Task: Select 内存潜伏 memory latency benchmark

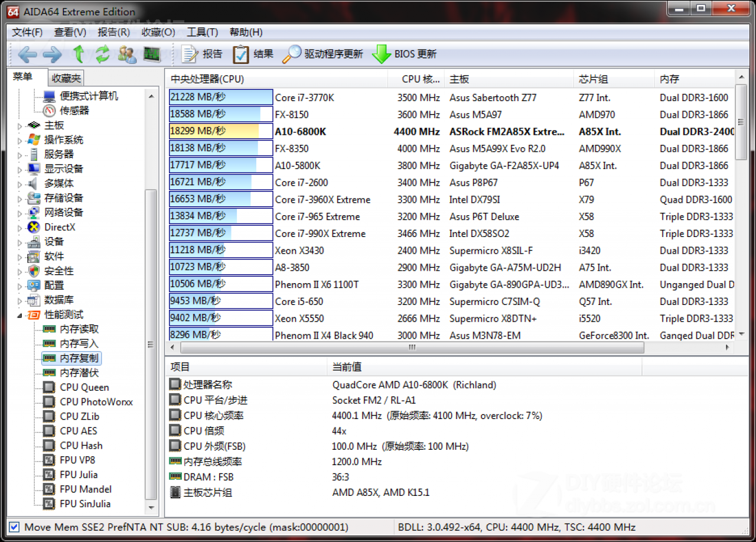Action: [79, 373]
